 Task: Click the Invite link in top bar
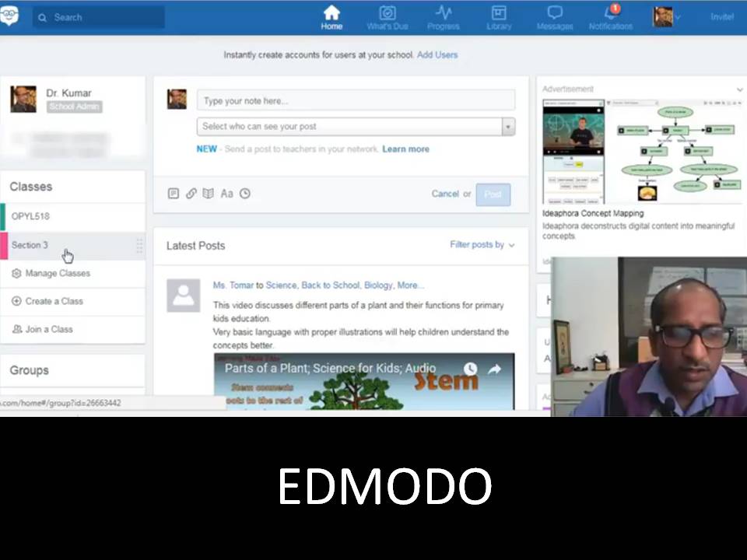click(722, 17)
